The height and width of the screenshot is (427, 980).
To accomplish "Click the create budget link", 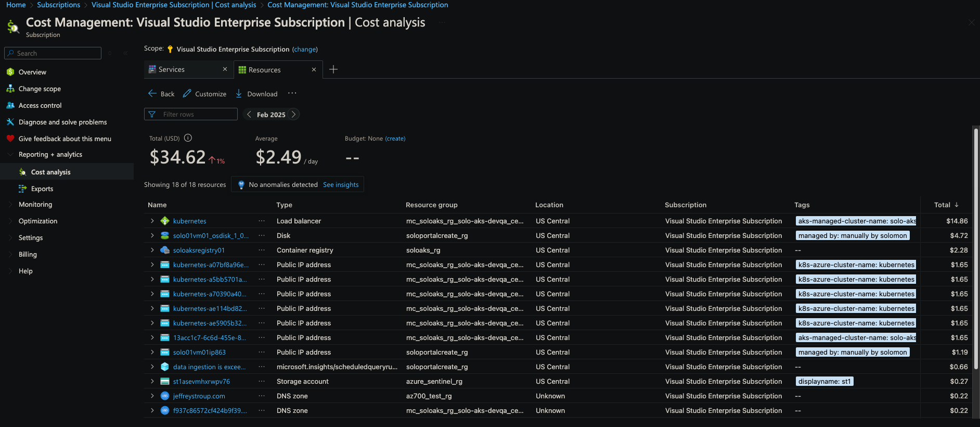I will click(395, 139).
